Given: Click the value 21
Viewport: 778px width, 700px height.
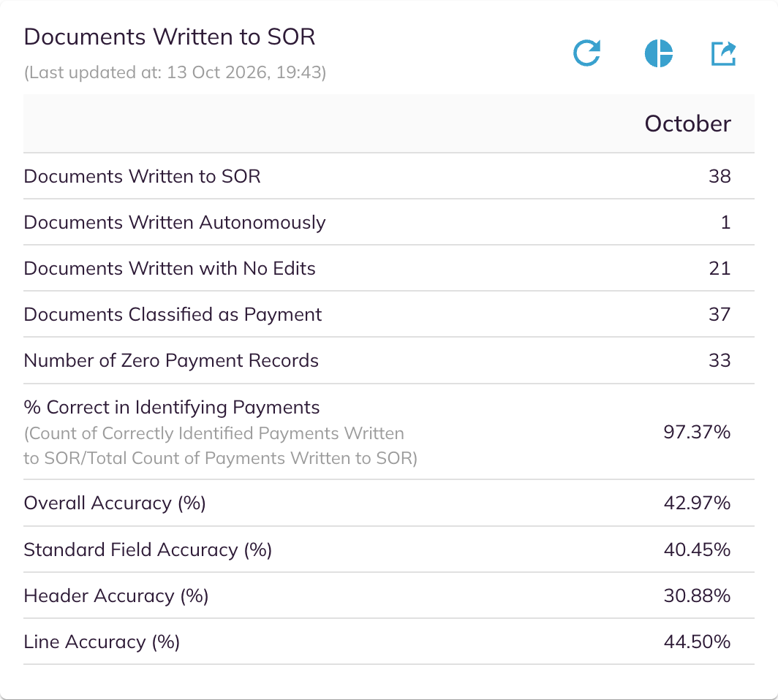Looking at the screenshot, I should click(720, 268).
